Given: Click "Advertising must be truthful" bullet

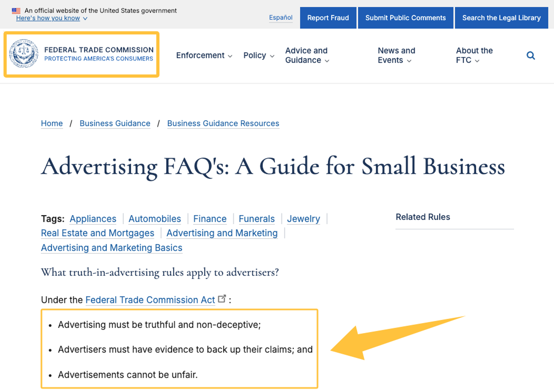Looking at the screenshot, I should pos(159,325).
